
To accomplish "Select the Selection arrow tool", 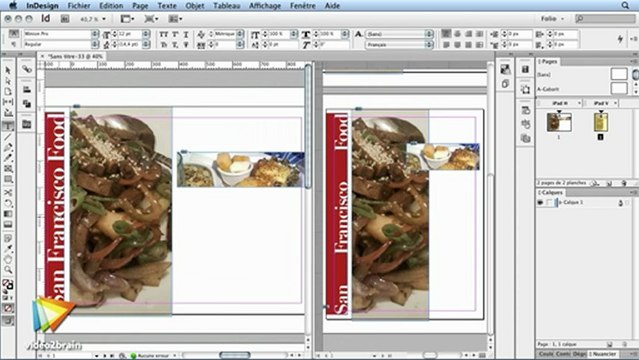I will pos(8,70).
